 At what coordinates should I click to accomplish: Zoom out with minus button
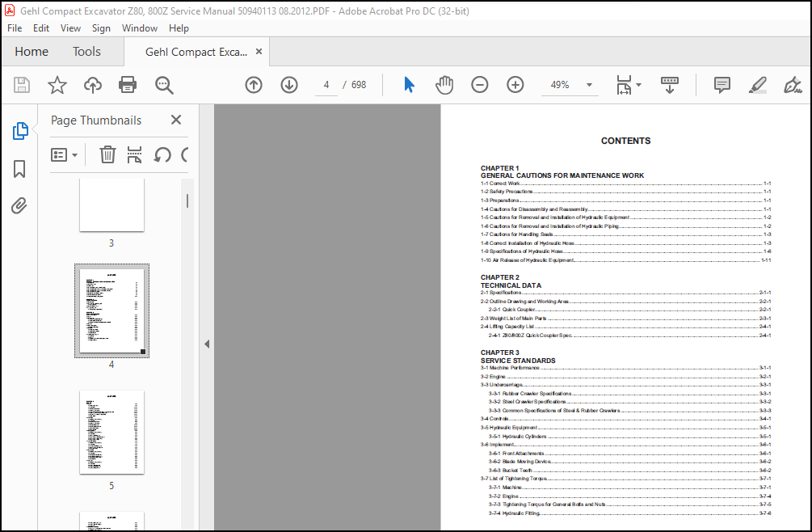click(x=480, y=84)
